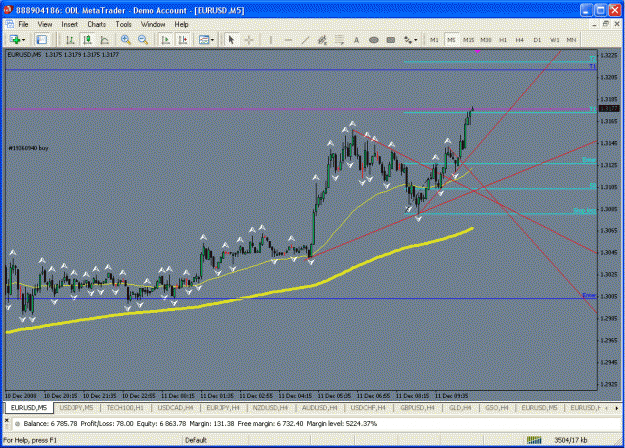
Task: Select the #19360940 buy order label
Action: tap(28, 148)
